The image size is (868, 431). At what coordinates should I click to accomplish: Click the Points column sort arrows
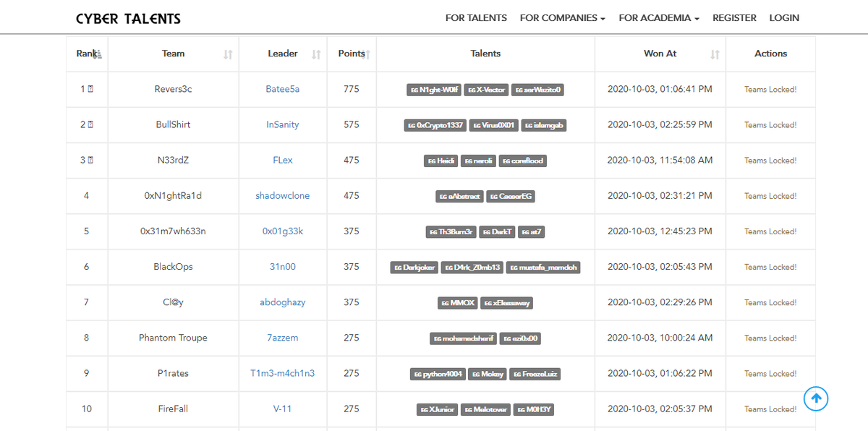367,54
